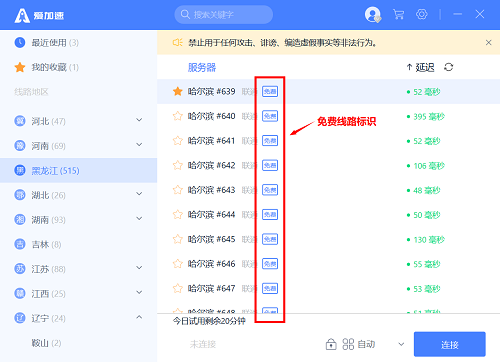Click the blue 连接 button
The width and height of the screenshot is (500, 362).
[x=450, y=344]
